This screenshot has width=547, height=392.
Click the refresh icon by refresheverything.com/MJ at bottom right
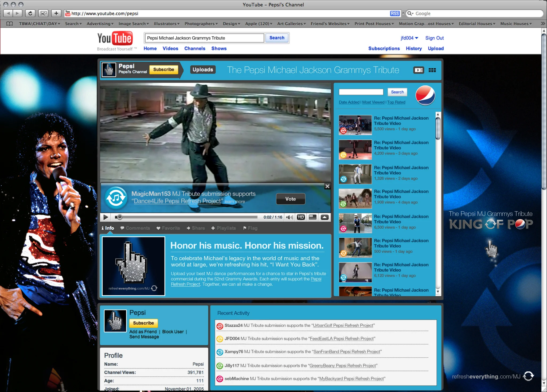coord(528,376)
